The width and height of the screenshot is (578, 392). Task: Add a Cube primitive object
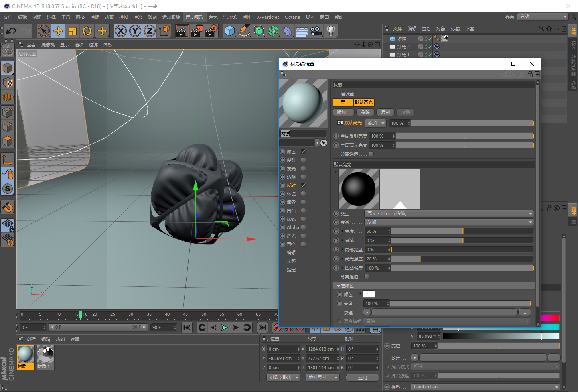click(x=229, y=31)
